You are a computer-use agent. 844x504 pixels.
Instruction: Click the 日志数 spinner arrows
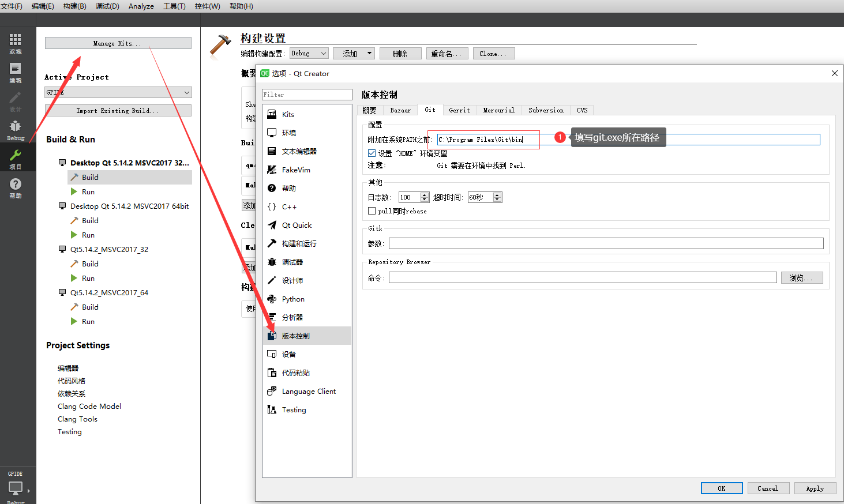425,197
